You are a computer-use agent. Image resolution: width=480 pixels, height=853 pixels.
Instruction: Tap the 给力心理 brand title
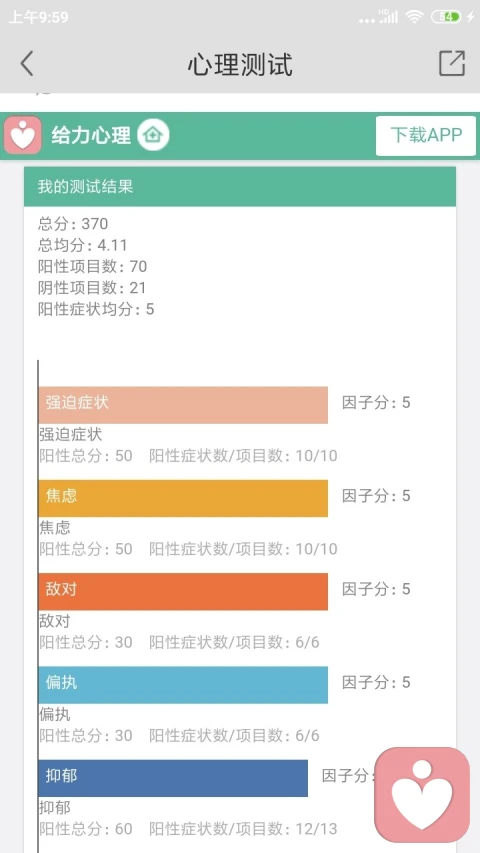click(91, 135)
